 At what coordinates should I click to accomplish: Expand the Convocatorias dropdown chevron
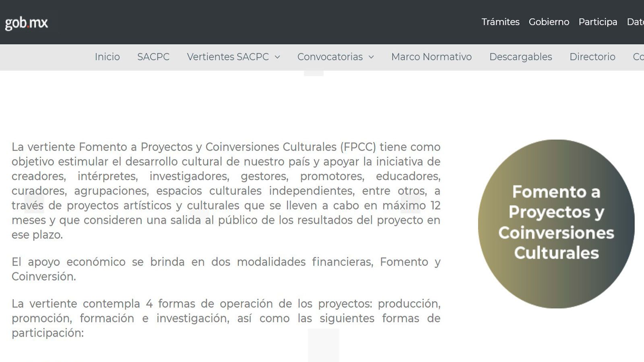(371, 57)
